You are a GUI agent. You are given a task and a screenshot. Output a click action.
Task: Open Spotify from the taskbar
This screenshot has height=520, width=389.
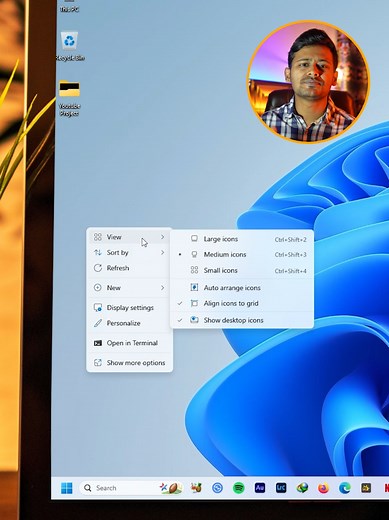[x=239, y=488]
